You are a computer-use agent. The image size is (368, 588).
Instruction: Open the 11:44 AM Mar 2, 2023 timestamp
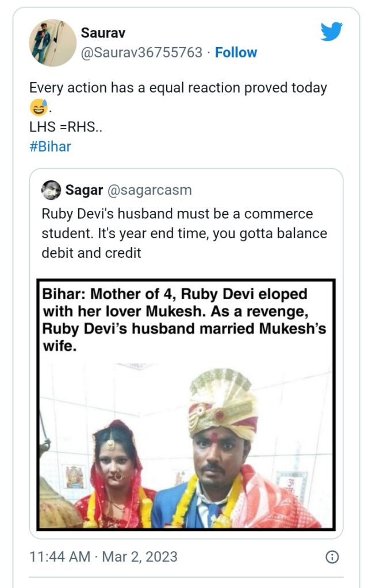click(103, 557)
